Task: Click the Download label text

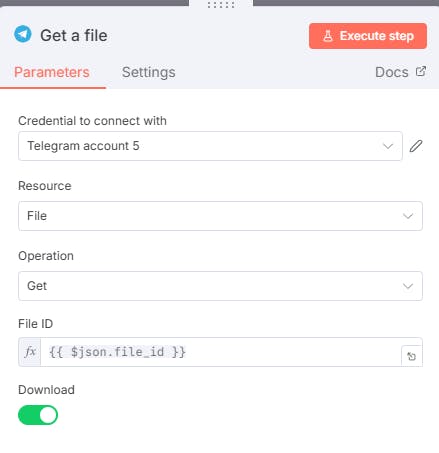Action: pos(46,390)
